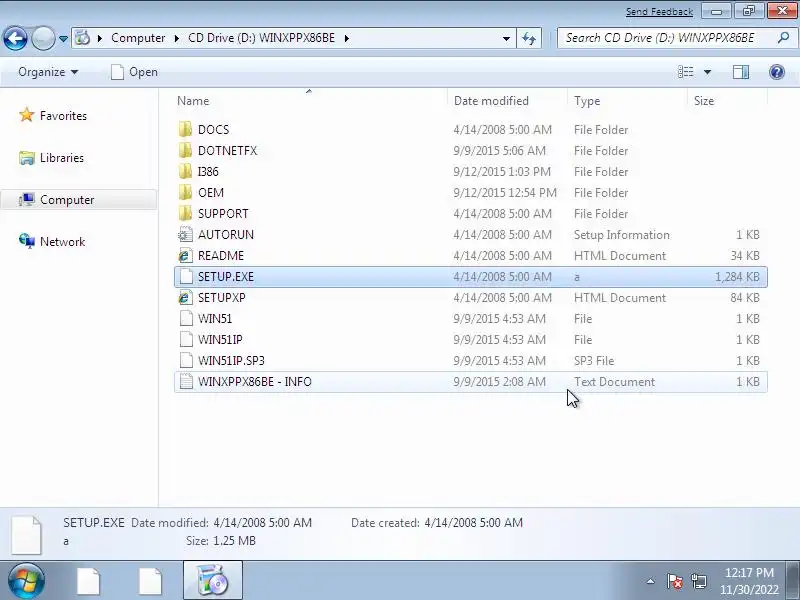Click the 9/12/2015 12:54 PM date cell
Screen dimensions: 800x600
505,193
